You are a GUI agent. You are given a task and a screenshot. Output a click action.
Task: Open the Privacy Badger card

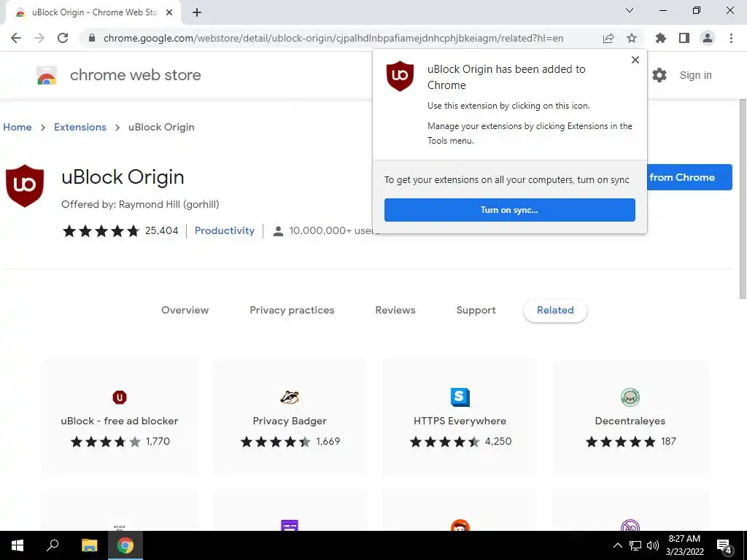290,417
